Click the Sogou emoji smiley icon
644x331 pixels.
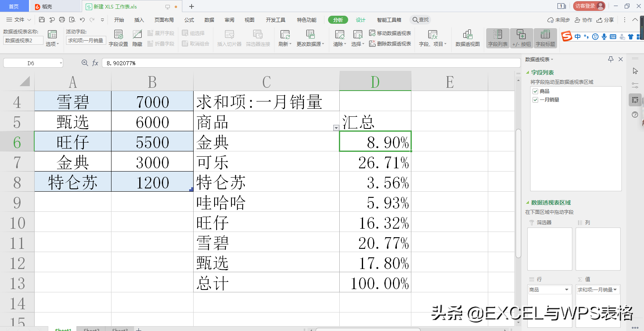pos(595,37)
